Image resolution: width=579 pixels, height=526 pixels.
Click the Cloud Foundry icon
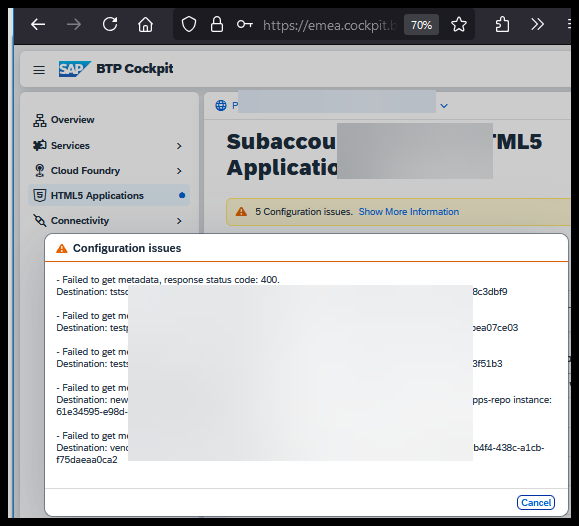coord(40,171)
